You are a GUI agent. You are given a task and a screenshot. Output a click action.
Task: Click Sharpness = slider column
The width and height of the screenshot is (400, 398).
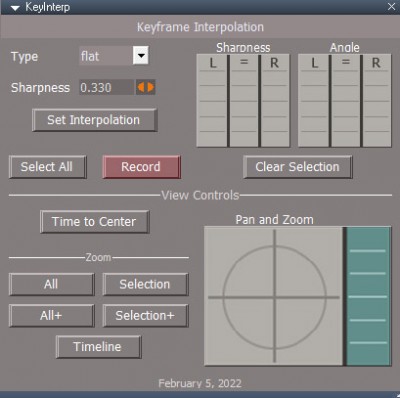point(244,101)
